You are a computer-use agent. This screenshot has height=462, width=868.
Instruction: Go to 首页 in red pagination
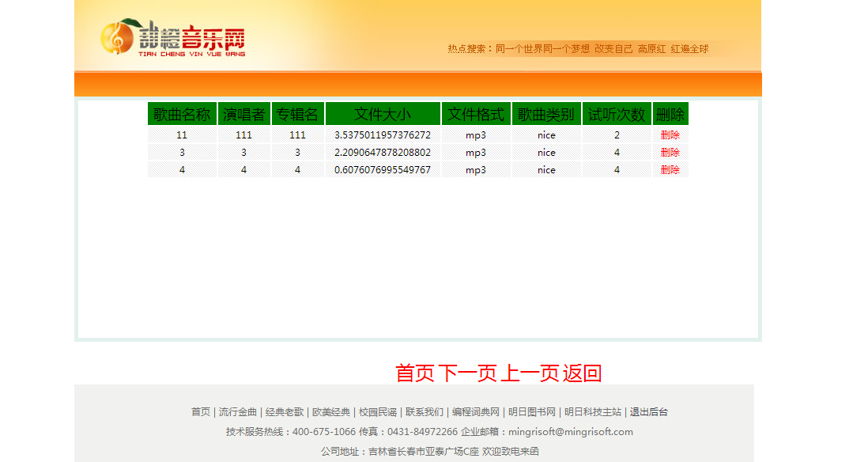[x=415, y=373]
